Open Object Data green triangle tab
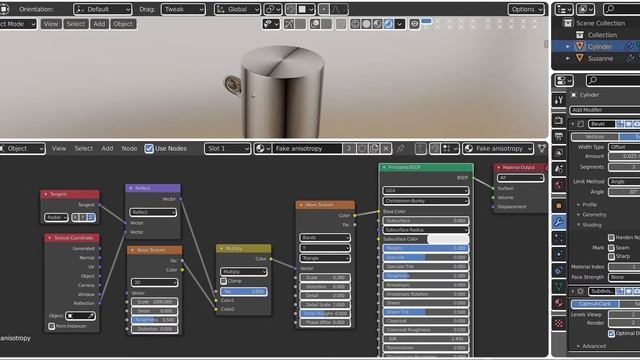Screen dimensions: 640x360 559,287
